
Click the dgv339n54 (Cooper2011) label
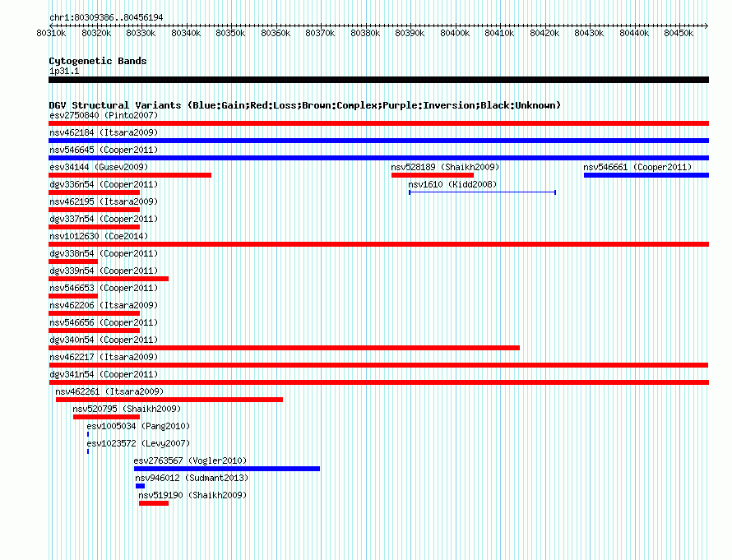[104, 271]
